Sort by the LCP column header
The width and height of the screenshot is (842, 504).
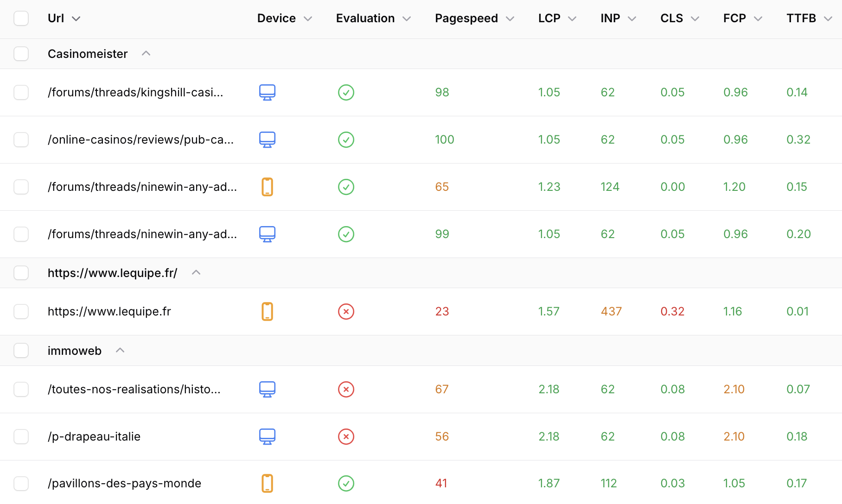coord(549,18)
